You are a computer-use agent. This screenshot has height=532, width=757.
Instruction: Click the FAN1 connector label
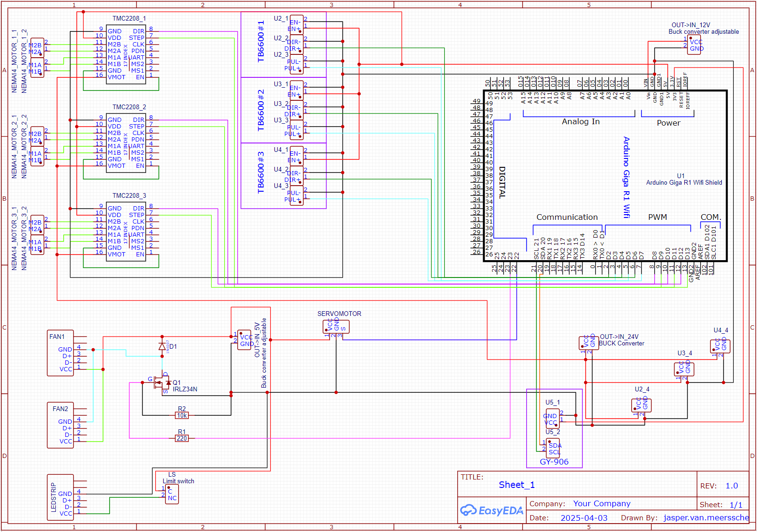(57, 337)
